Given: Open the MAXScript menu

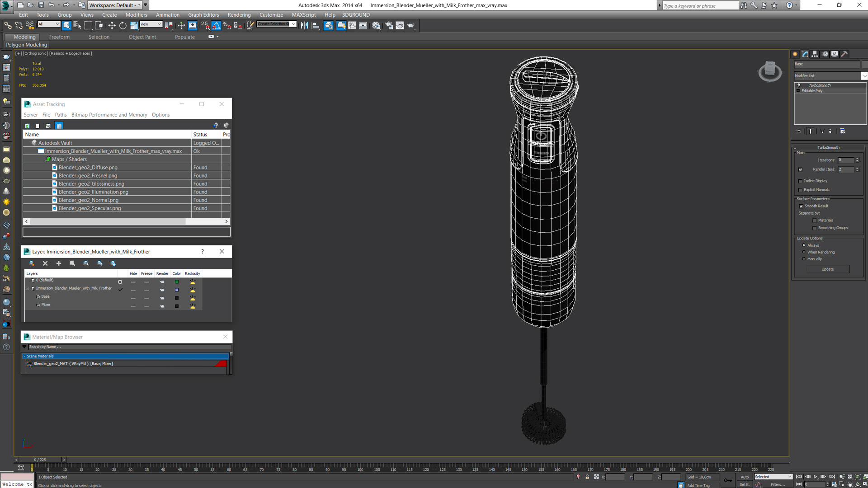Looking at the screenshot, I should point(304,15).
